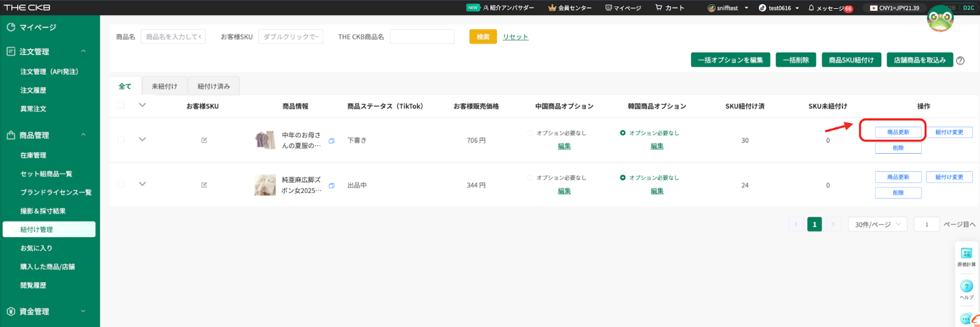Open the 30件/ページ page size dropdown
Screen dimensions: 980x327
[878, 225]
